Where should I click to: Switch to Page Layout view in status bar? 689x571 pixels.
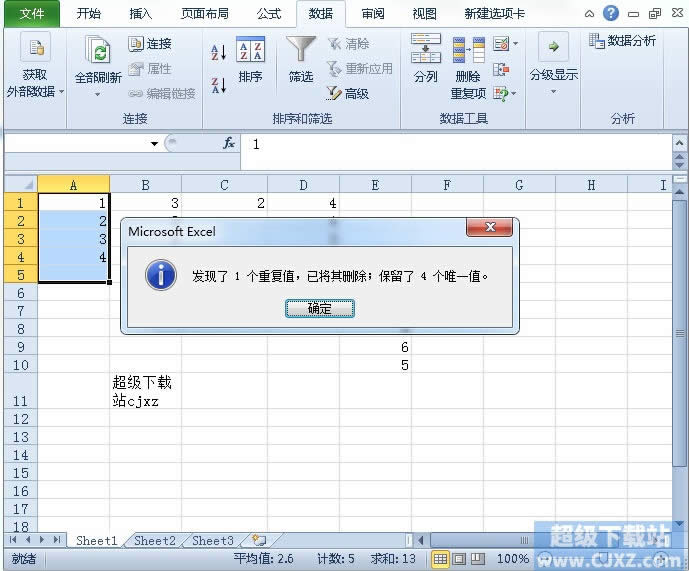tap(459, 559)
